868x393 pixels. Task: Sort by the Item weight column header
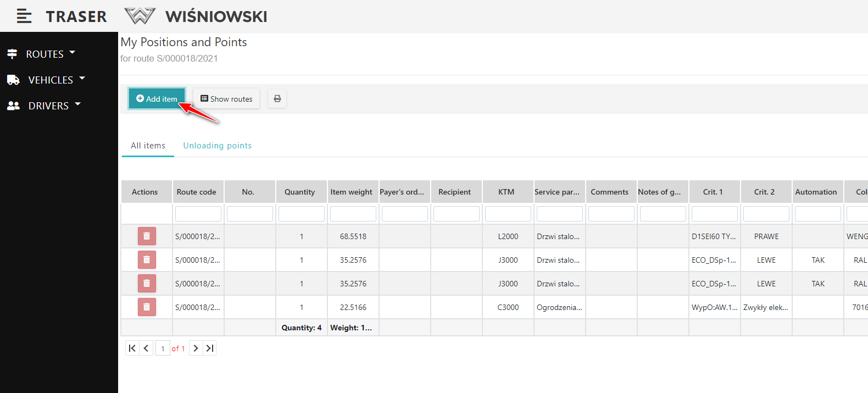tap(352, 192)
